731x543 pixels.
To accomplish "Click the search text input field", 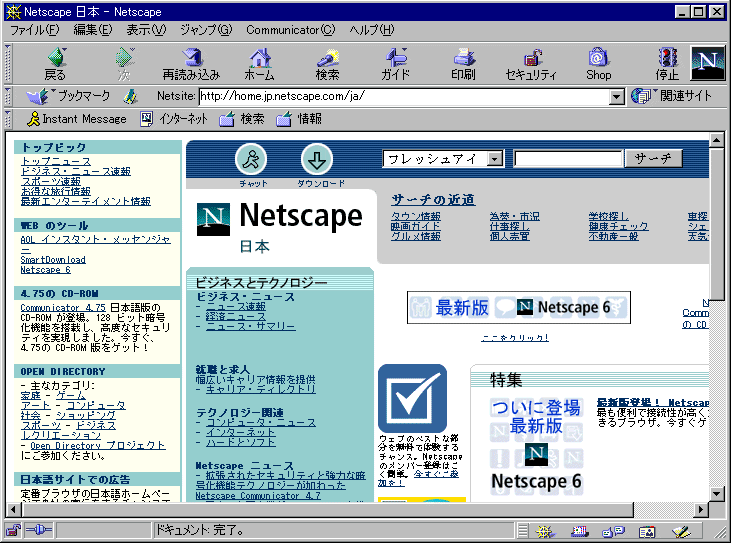I will (568, 159).
